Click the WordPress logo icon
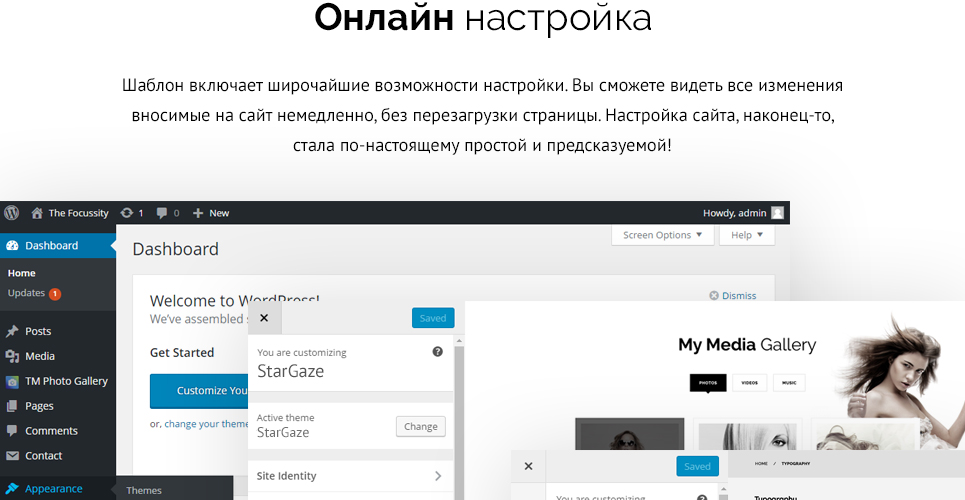 [12, 213]
